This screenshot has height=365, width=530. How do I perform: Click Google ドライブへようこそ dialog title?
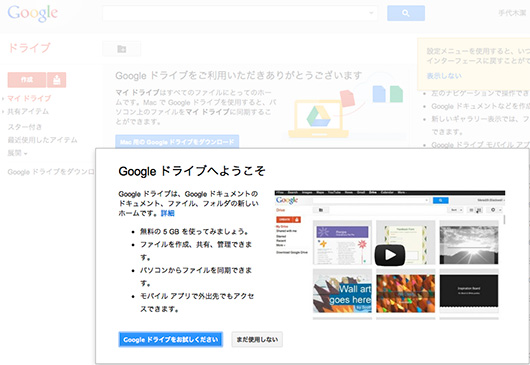[192, 171]
